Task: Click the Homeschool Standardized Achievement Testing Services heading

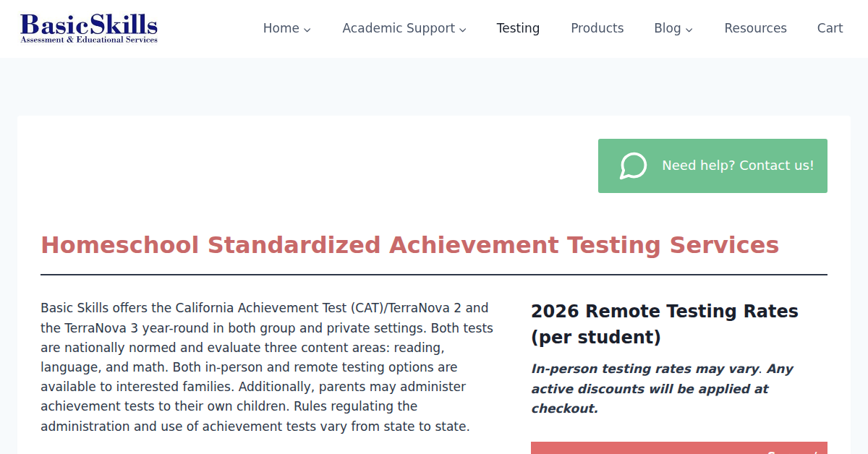Action: (409, 245)
